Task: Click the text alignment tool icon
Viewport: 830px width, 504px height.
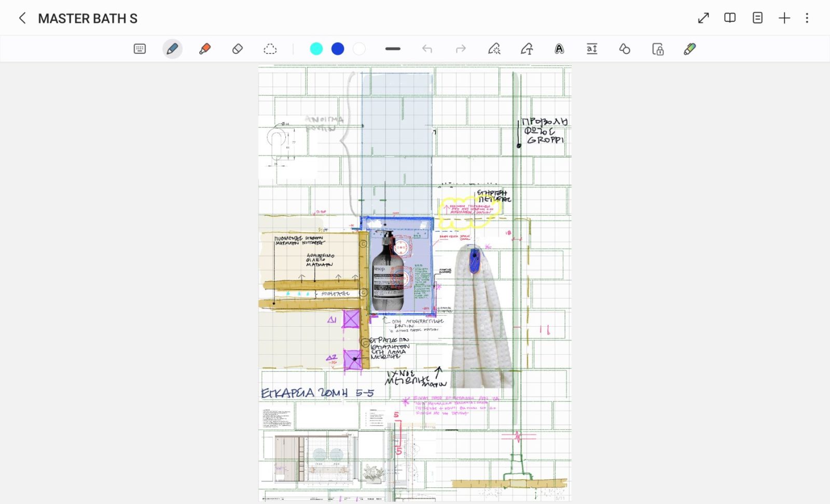Action: click(592, 49)
